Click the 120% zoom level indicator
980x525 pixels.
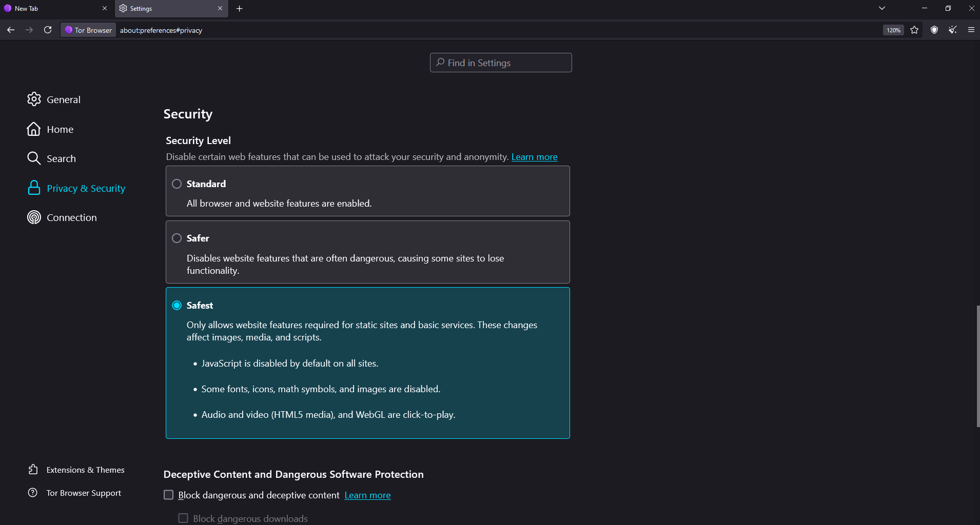pos(893,30)
